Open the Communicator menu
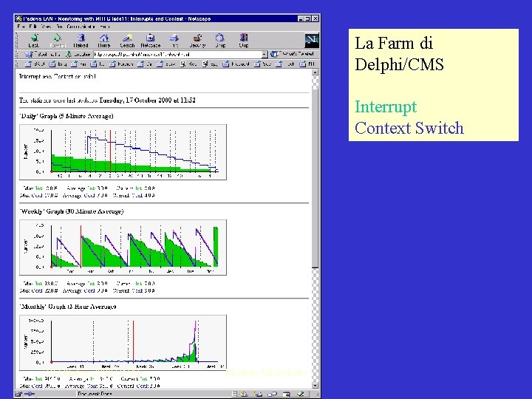Screen dimensions: 532x399 [x=81, y=27]
